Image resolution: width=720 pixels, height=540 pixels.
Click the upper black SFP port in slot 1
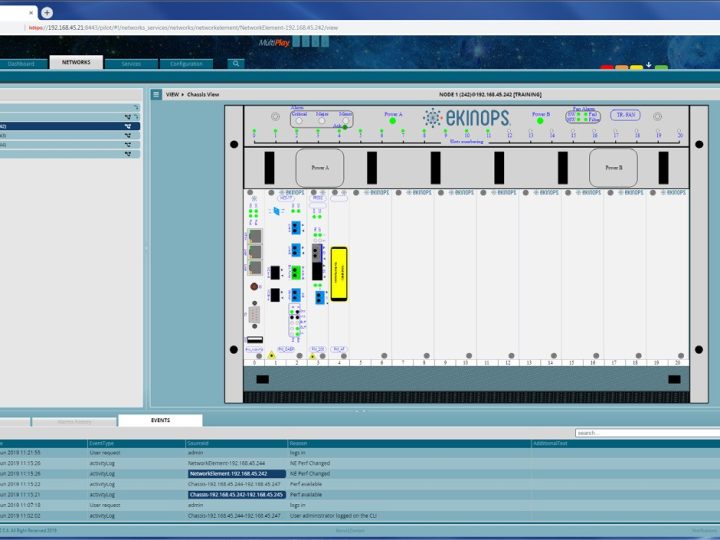coord(275,272)
